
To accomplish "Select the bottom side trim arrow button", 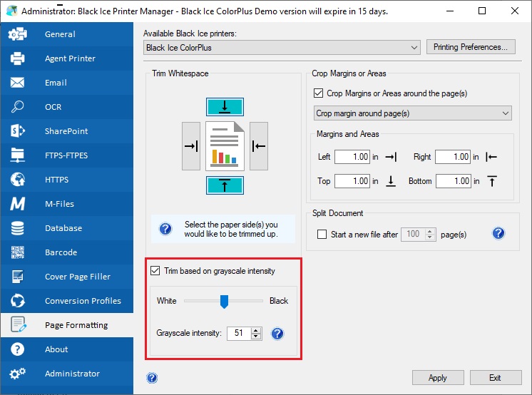I will (225, 185).
